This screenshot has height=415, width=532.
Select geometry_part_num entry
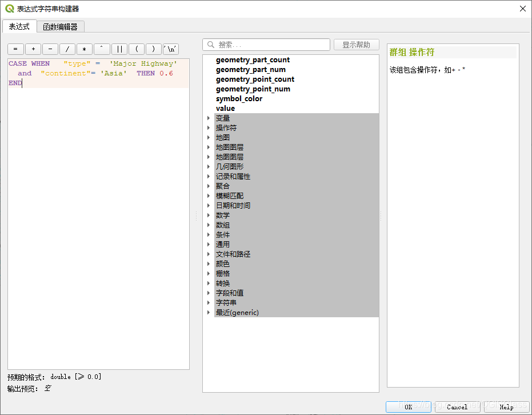pyautogui.click(x=251, y=70)
